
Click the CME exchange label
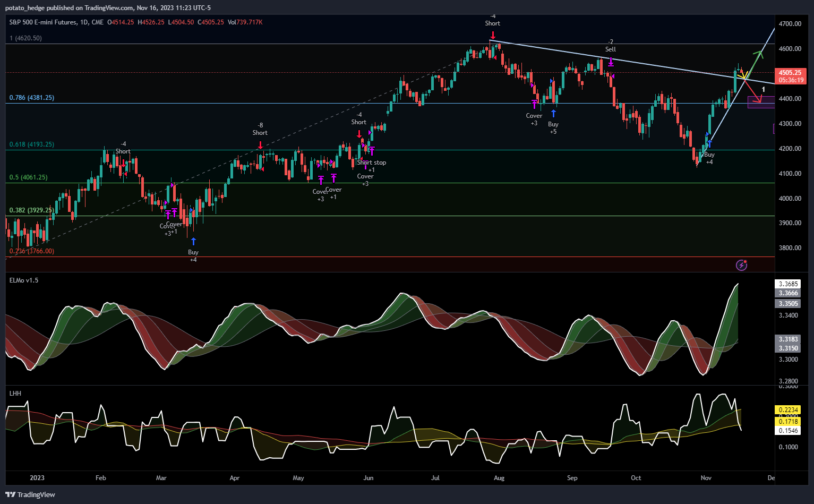[98, 22]
